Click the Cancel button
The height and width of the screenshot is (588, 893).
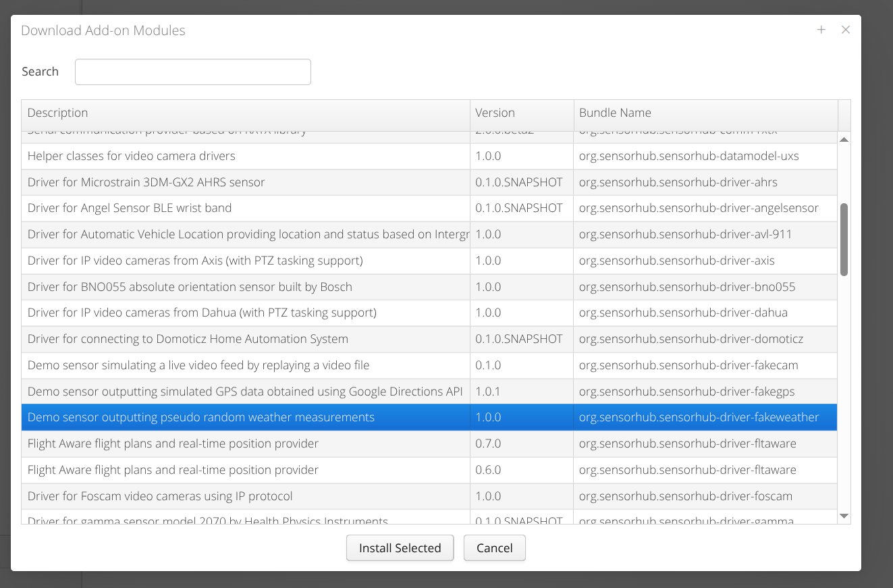(494, 548)
